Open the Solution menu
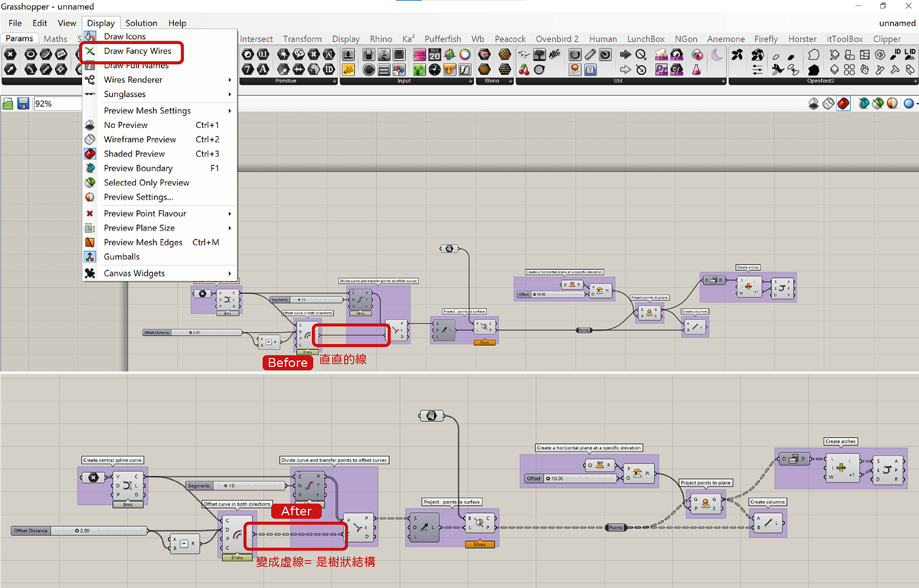919x588 pixels. coord(141,23)
